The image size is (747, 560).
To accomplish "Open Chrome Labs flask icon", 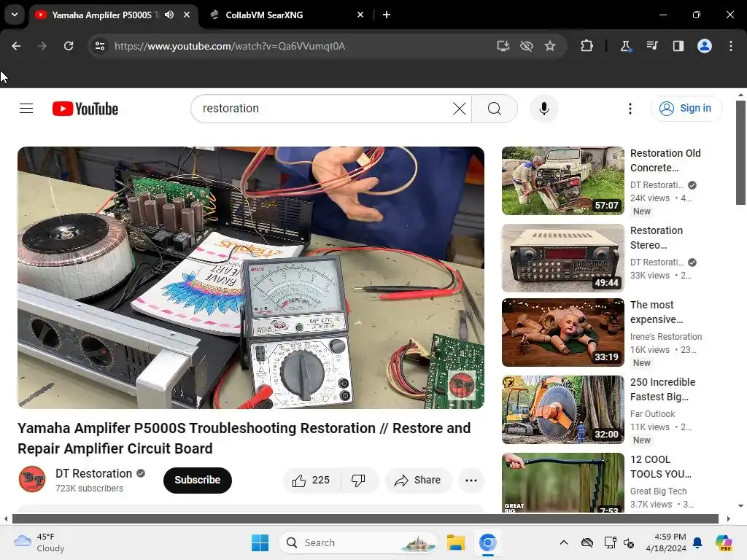I will (625, 46).
